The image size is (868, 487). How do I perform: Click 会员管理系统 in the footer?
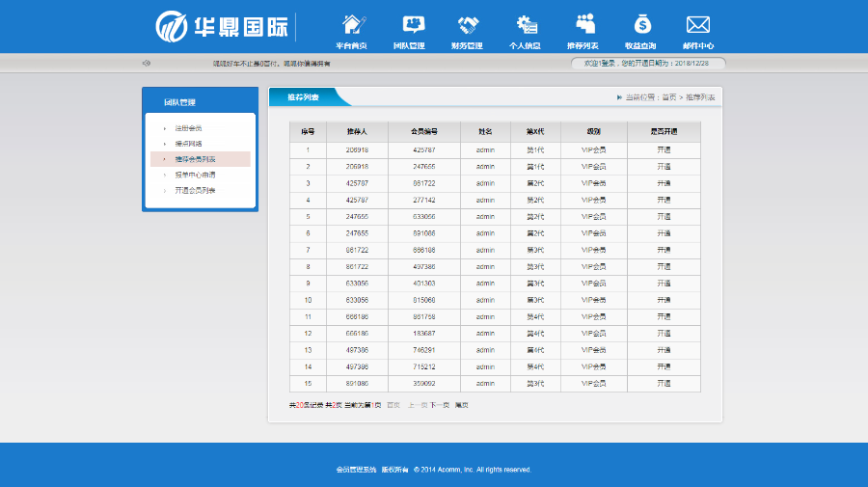point(356,470)
